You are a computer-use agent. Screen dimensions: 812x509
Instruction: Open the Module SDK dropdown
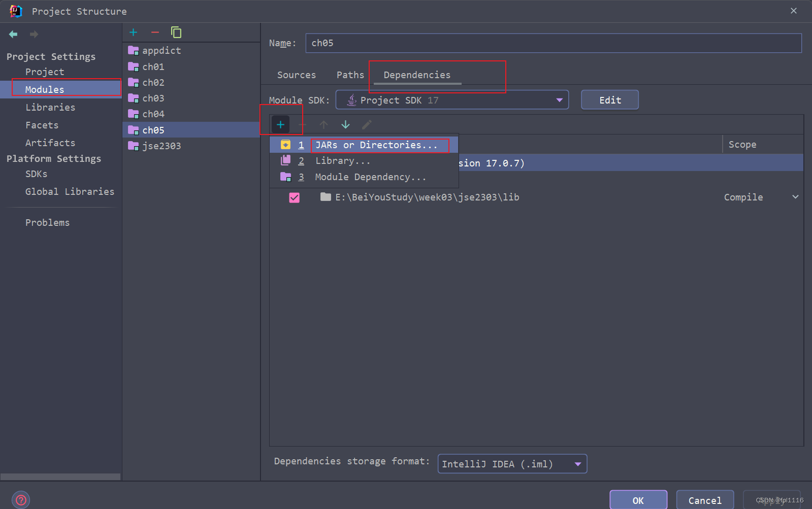pos(452,100)
